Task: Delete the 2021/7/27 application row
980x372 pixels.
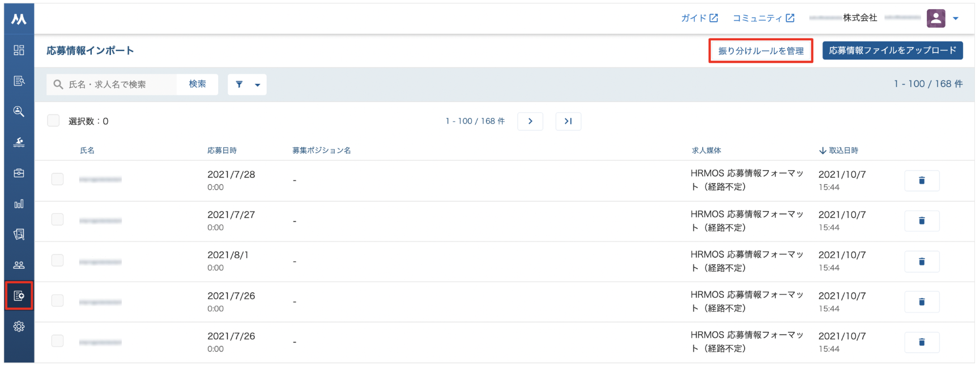Action: point(922,221)
